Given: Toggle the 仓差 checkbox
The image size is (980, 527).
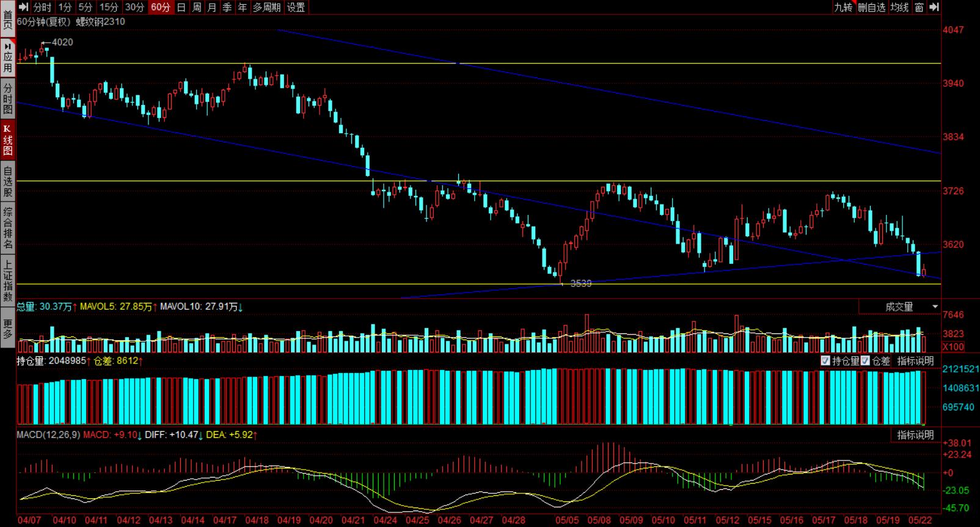Looking at the screenshot, I should [x=865, y=361].
